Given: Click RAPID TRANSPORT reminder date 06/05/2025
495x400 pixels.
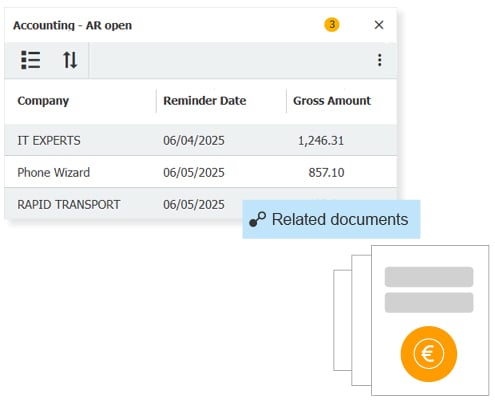Looking at the screenshot, I should tap(194, 204).
